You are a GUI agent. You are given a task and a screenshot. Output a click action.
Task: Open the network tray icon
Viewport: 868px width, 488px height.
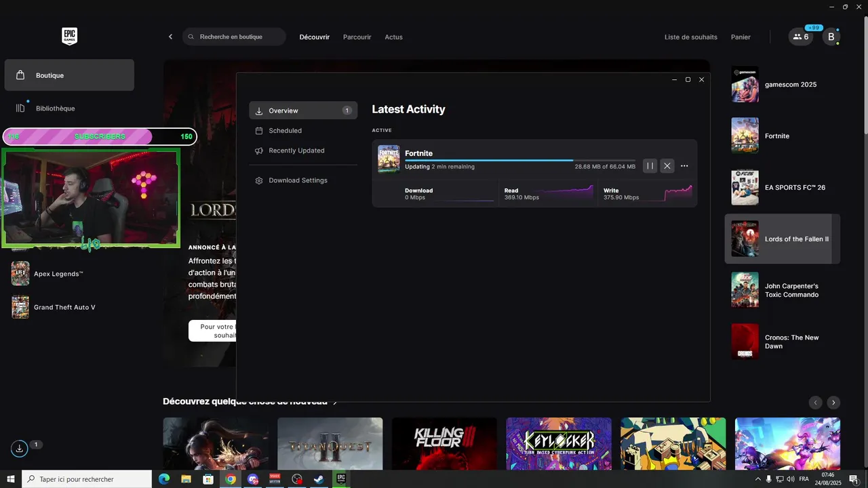(x=780, y=479)
